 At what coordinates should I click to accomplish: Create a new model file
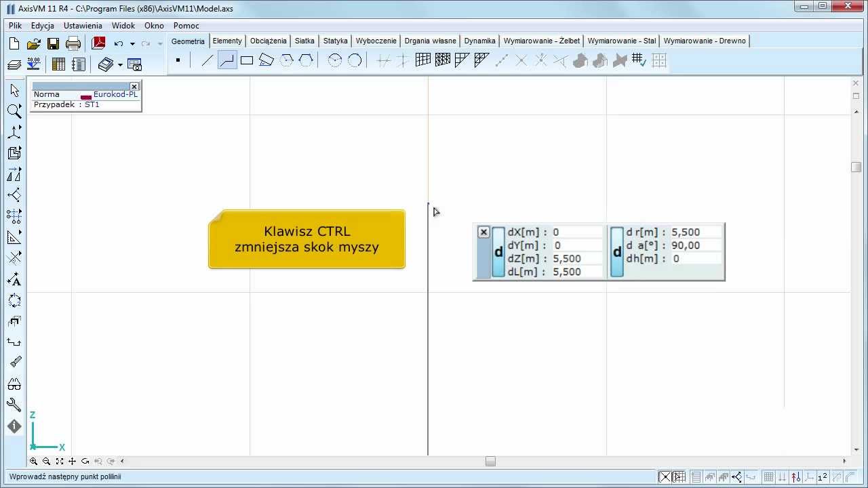click(x=14, y=44)
